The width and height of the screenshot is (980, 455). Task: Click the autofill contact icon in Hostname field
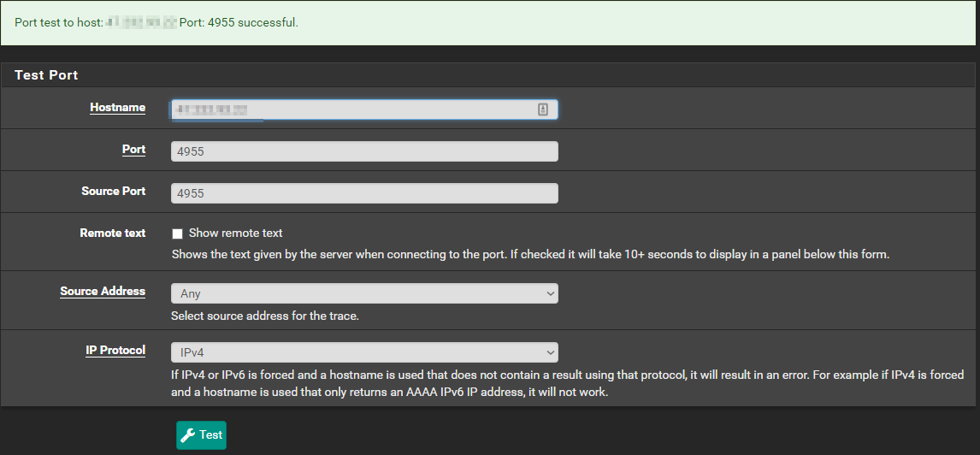tap(543, 109)
